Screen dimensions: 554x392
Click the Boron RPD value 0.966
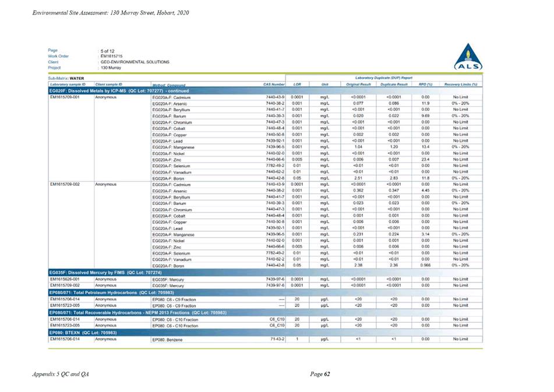[425, 265]
